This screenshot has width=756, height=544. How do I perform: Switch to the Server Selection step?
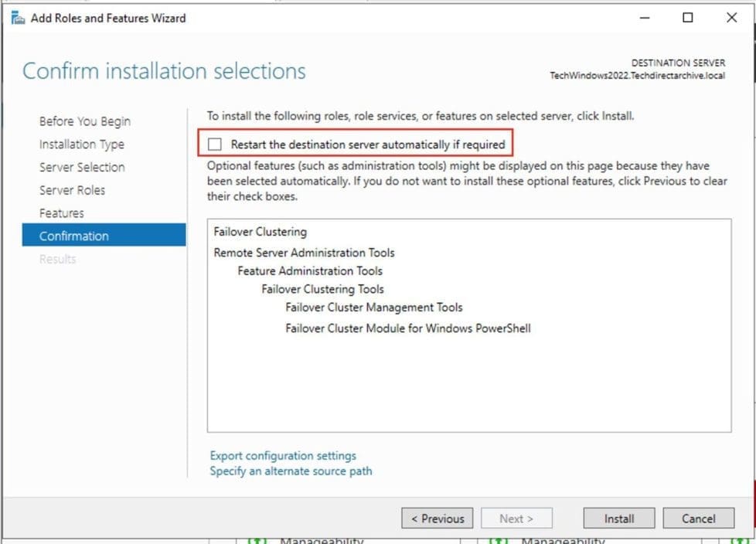82,167
